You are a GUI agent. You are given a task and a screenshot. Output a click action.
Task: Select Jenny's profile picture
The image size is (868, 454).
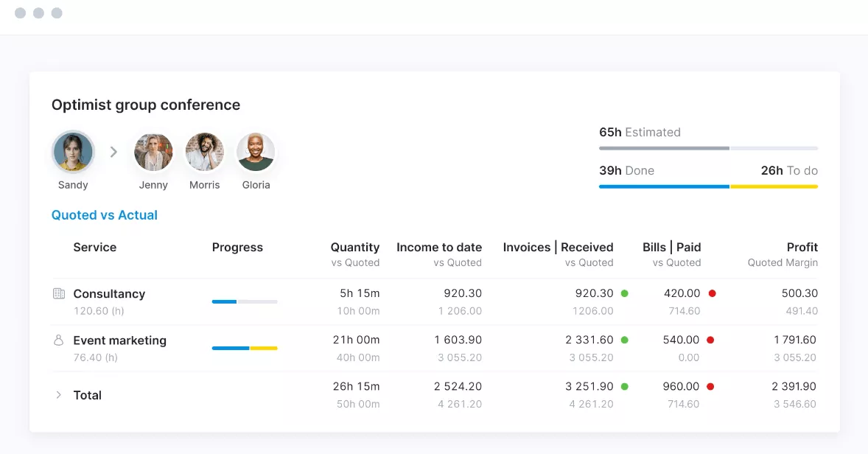(x=153, y=152)
